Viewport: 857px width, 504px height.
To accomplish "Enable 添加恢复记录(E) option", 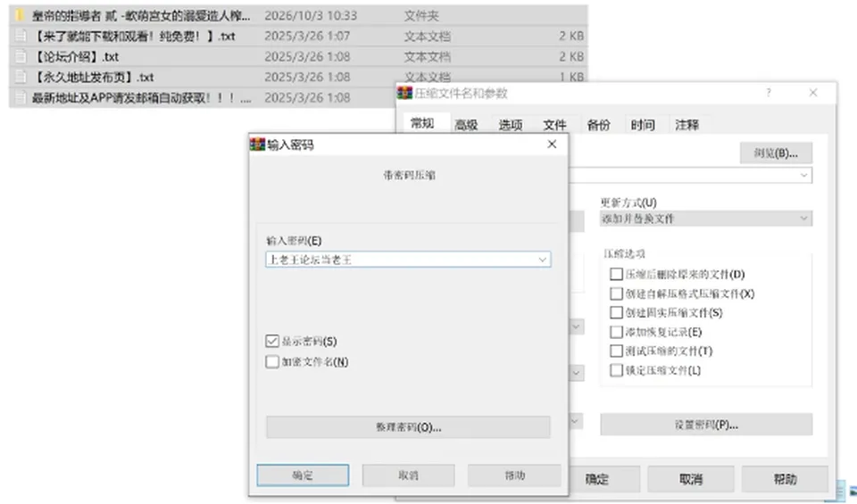I will (616, 332).
